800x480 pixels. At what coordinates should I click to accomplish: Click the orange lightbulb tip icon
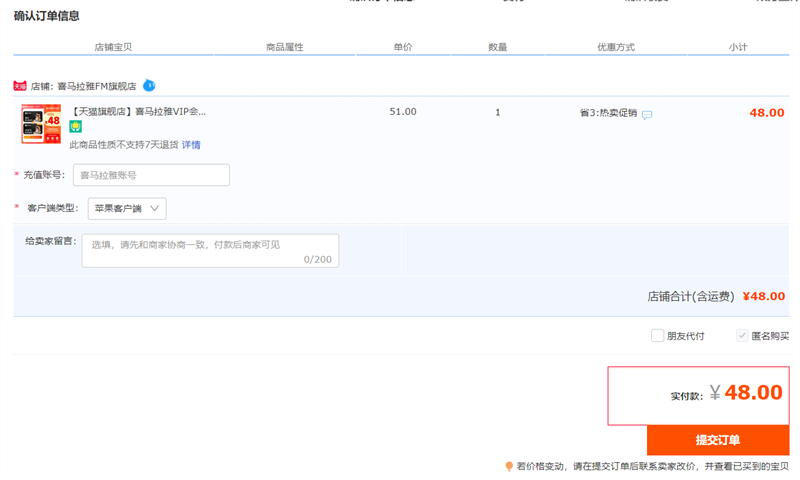tap(509, 466)
